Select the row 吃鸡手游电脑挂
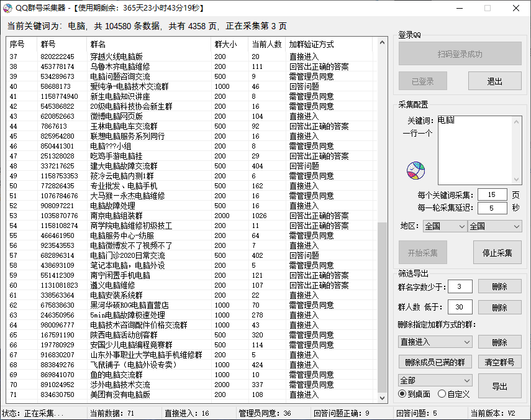This screenshot has width=531, height=420. click(x=192, y=156)
